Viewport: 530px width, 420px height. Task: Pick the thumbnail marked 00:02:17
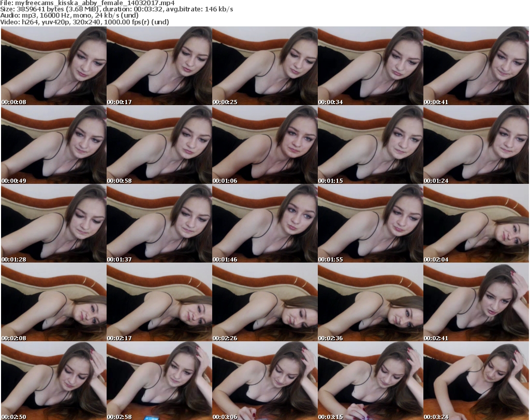[159, 302]
